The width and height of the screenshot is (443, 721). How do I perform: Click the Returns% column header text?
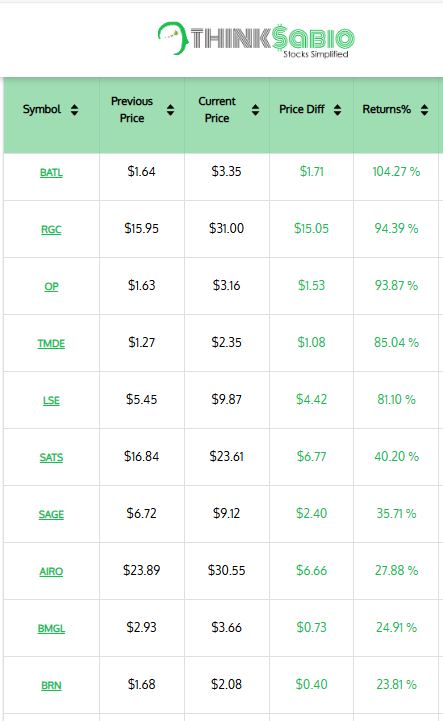click(386, 109)
